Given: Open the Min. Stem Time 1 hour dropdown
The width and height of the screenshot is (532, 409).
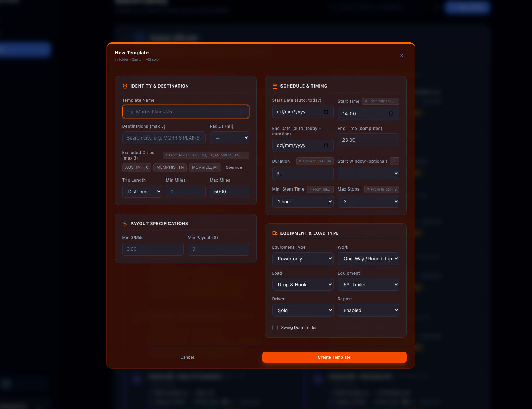Looking at the screenshot, I should point(303,202).
